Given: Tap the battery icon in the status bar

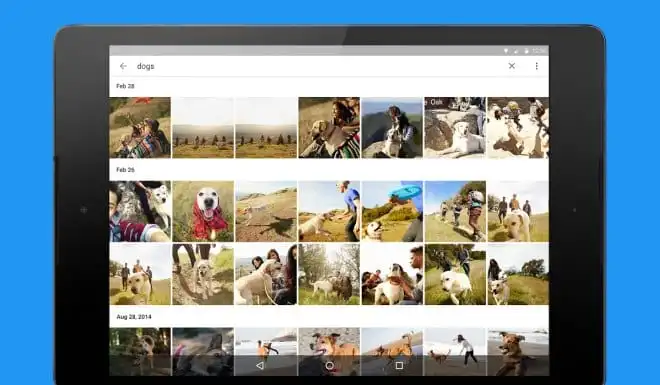Looking at the screenshot, I should tap(526, 51).
